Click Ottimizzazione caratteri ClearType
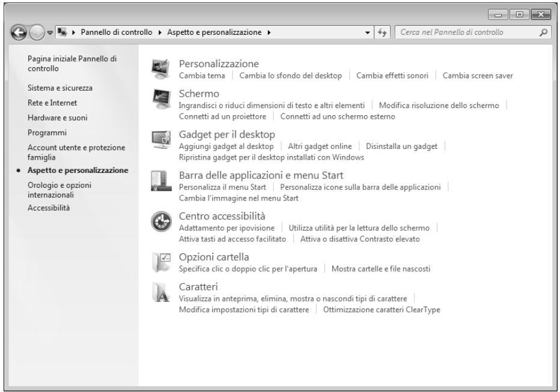Viewport: 560px width, 392px height. tap(382, 310)
